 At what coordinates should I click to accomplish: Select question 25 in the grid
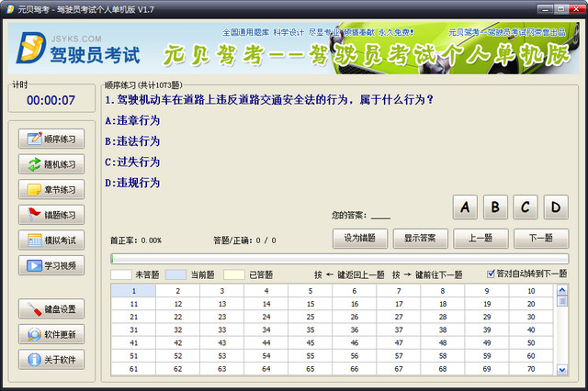(311, 317)
